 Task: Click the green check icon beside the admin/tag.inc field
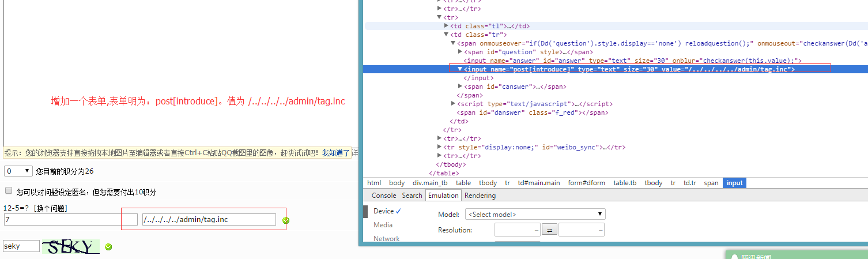[286, 220]
